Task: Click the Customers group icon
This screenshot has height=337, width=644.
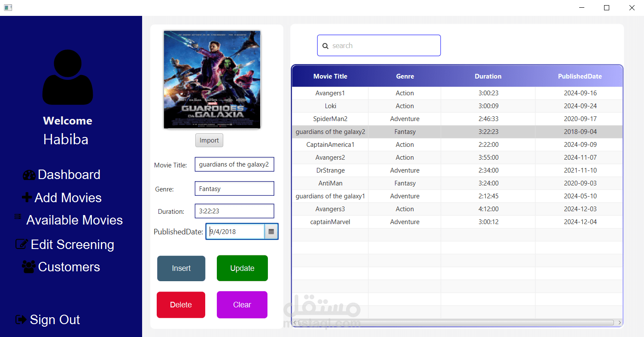Action: (x=28, y=267)
